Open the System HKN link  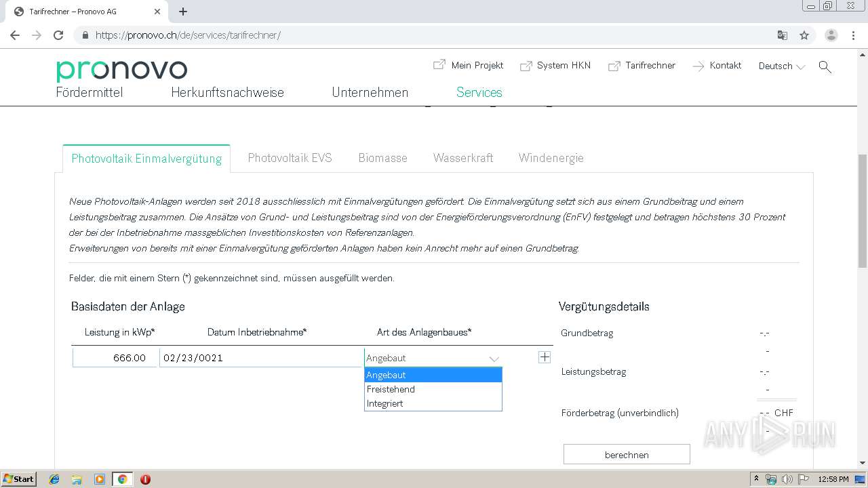(x=555, y=66)
